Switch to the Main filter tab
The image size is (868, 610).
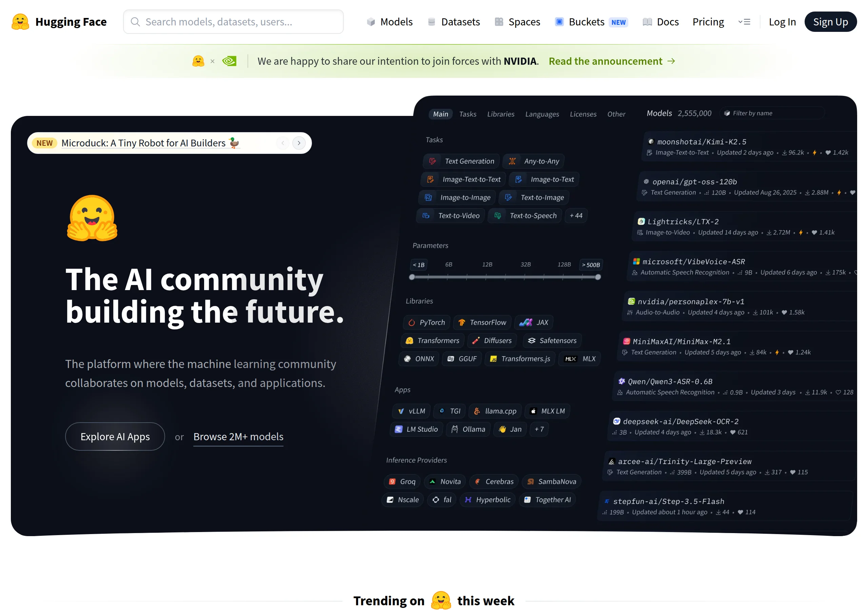click(440, 114)
